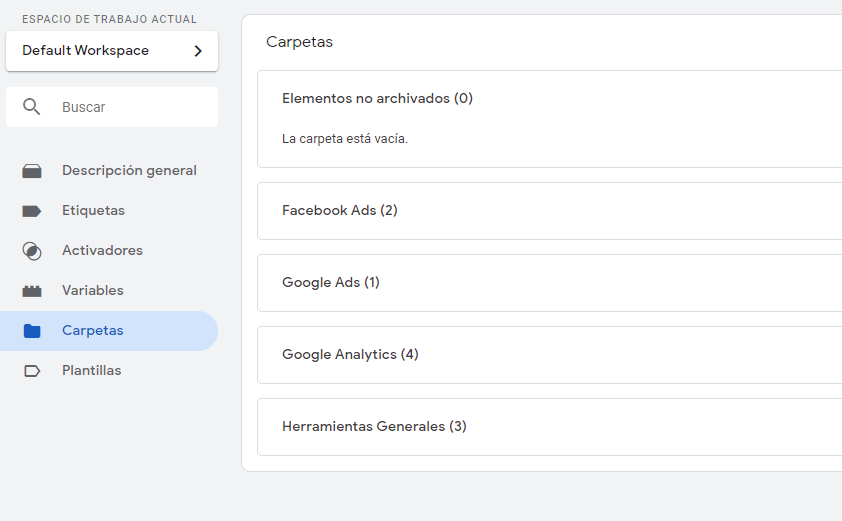Click 'La carpeta está vacía.' text
The image size is (842, 521).
pos(345,139)
